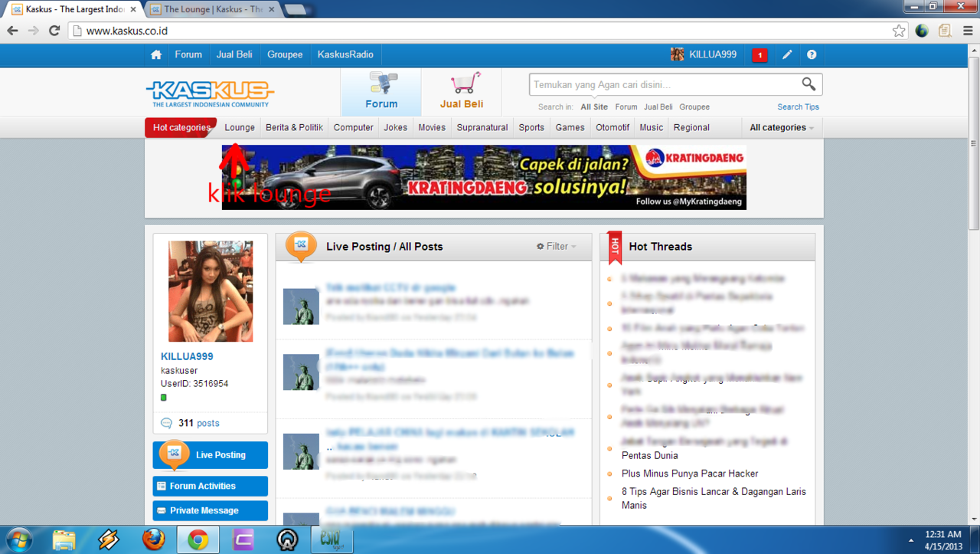Viewport: 980px width, 554px height.
Task: Open KaskusRadio link
Action: click(345, 54)
